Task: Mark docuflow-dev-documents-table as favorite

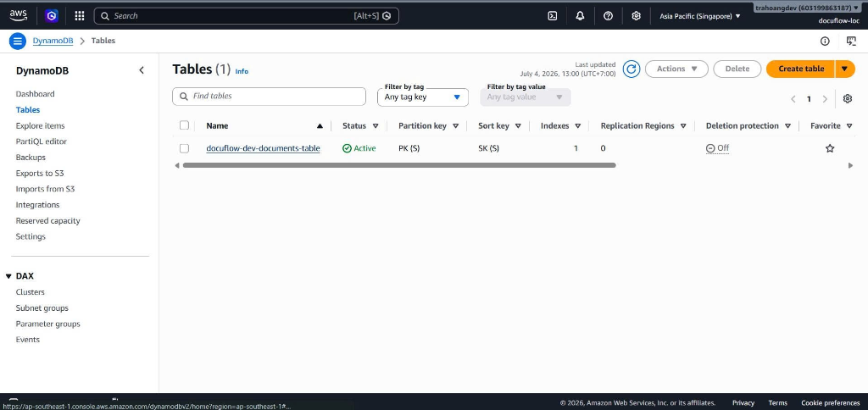Action: click(830, 148)
